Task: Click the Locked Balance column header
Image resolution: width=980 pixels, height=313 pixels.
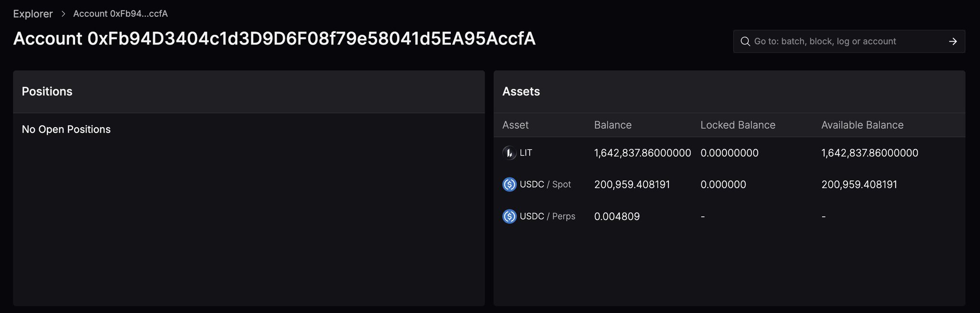Action: (737, 125)
